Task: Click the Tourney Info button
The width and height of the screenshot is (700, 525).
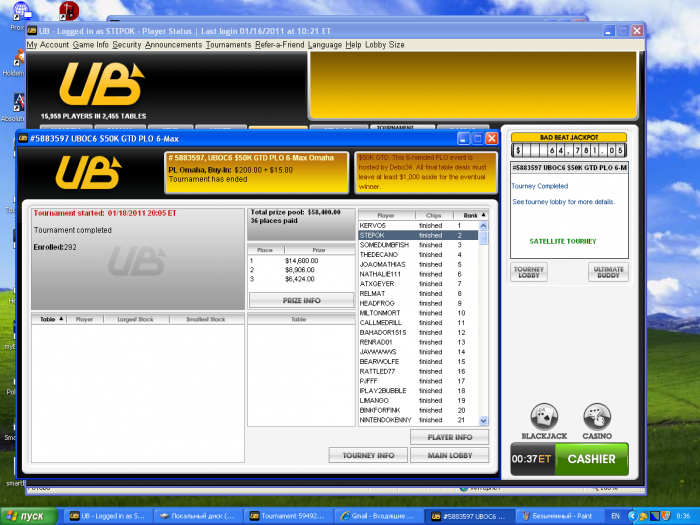Action: [x=368, y=455]
